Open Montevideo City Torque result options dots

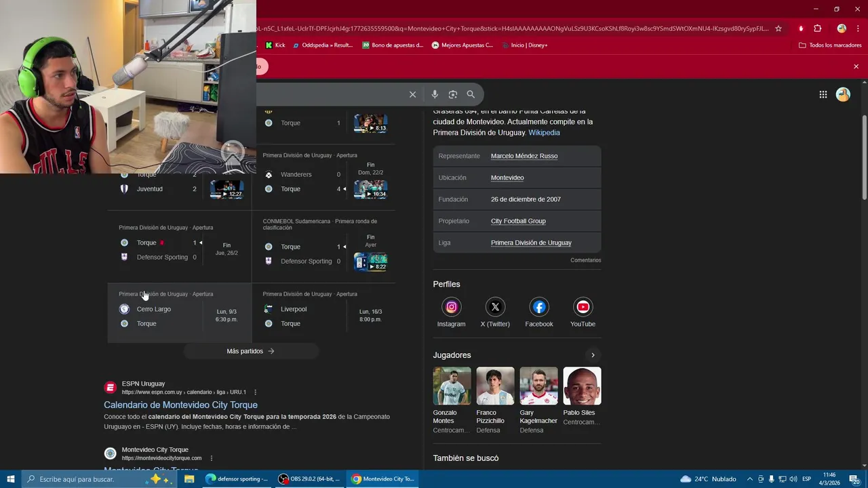click(x=212, y=458)
